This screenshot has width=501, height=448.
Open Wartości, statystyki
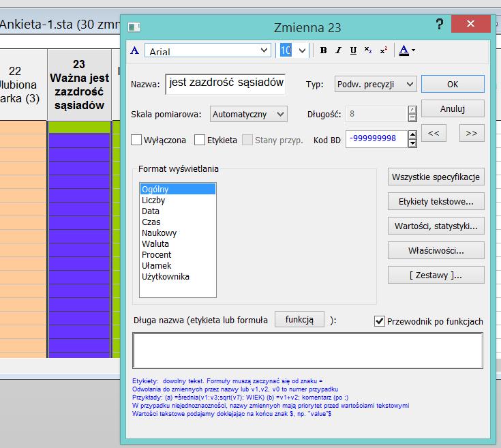(436, 226)
